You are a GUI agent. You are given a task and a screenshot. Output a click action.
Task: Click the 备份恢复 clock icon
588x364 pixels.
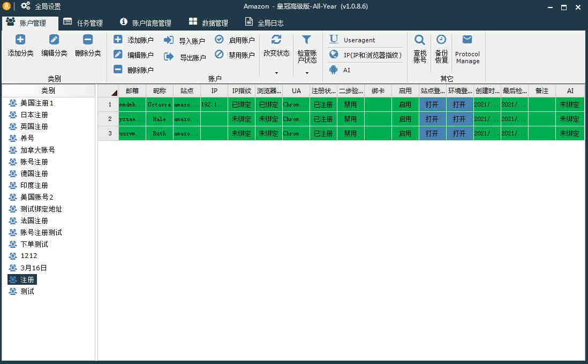[x=441, y=40]
